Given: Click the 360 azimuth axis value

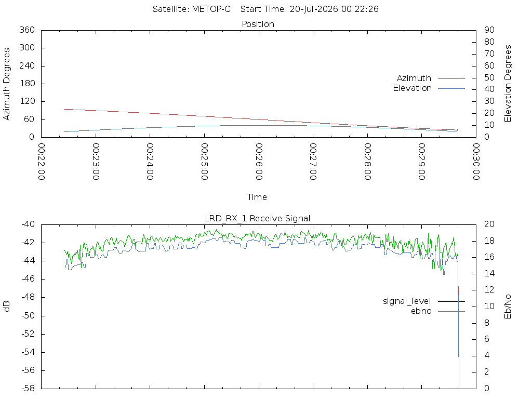Looking at the screenshot, I should point(27,30).
